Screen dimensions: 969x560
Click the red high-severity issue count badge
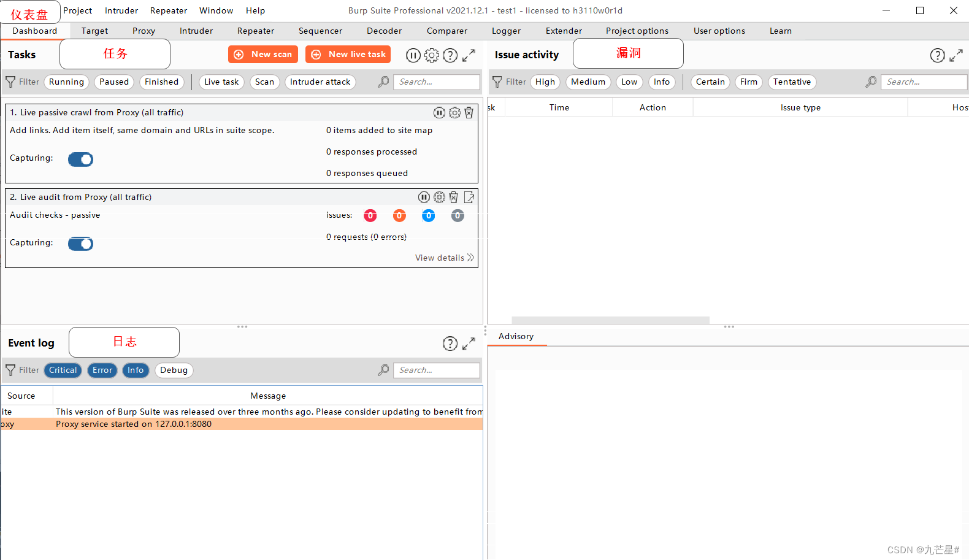370,215
